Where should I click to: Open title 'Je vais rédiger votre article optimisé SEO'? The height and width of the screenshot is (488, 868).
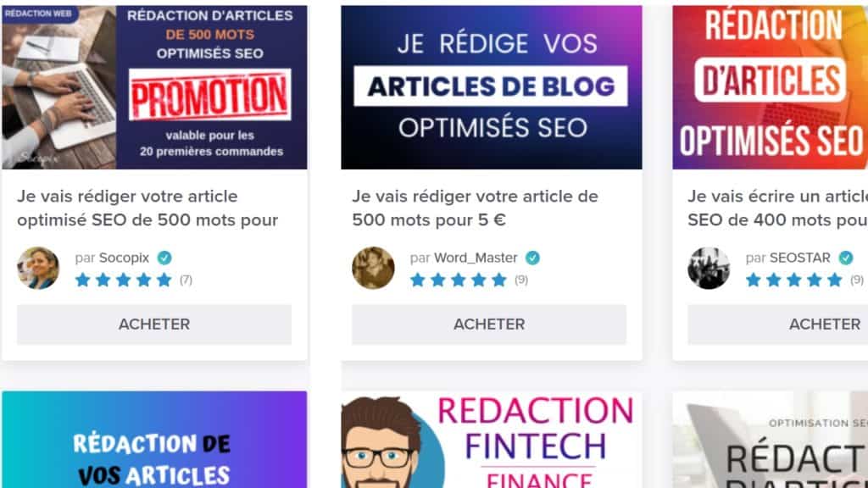[x=147, y=208]
